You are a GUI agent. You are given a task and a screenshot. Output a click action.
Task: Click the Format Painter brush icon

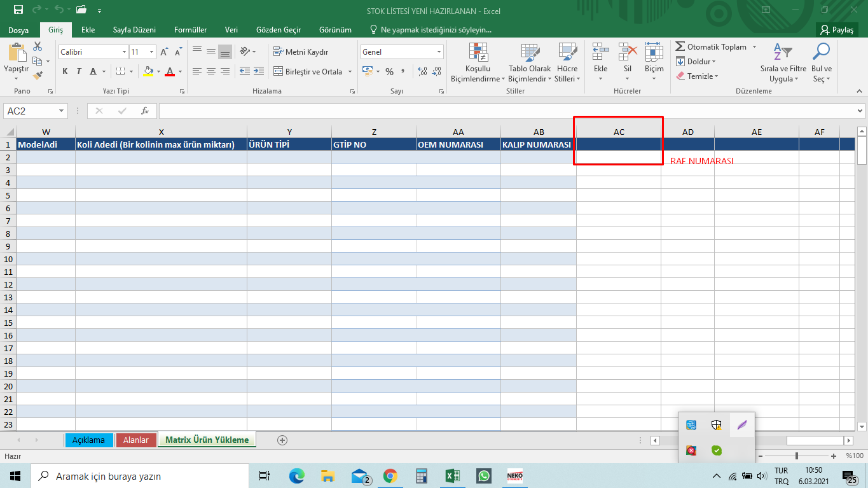coord(38,75)
